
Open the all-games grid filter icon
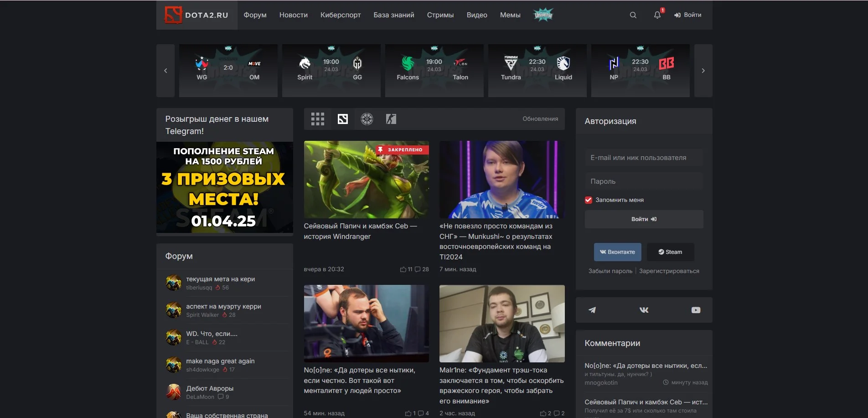pyautogui.click(x=318, y=119)
